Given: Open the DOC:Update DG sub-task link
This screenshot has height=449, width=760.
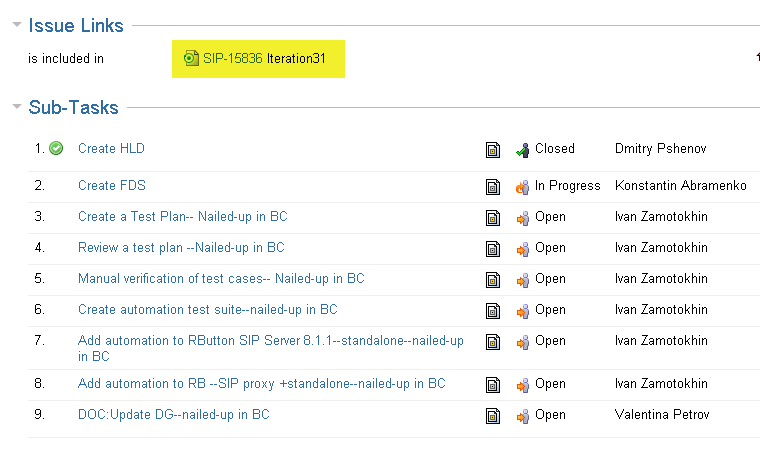Looking at the screenshot, I should coord(173,415).
